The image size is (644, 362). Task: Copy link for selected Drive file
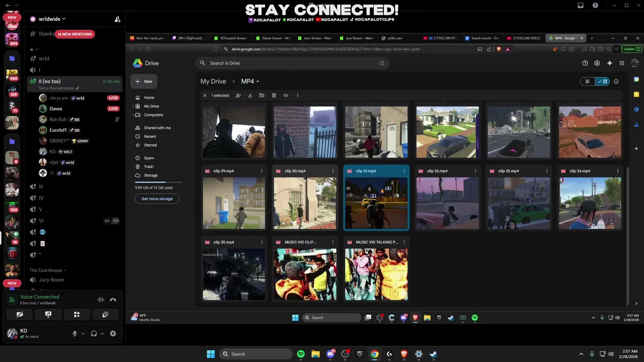click(x=286, y=96)
